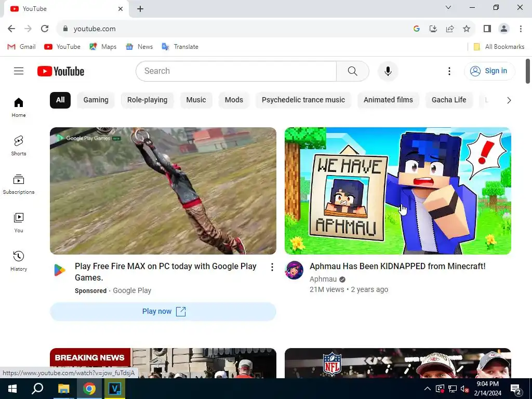Click the youtube.com address bar
532x399 pixels.
pos(237,29)
